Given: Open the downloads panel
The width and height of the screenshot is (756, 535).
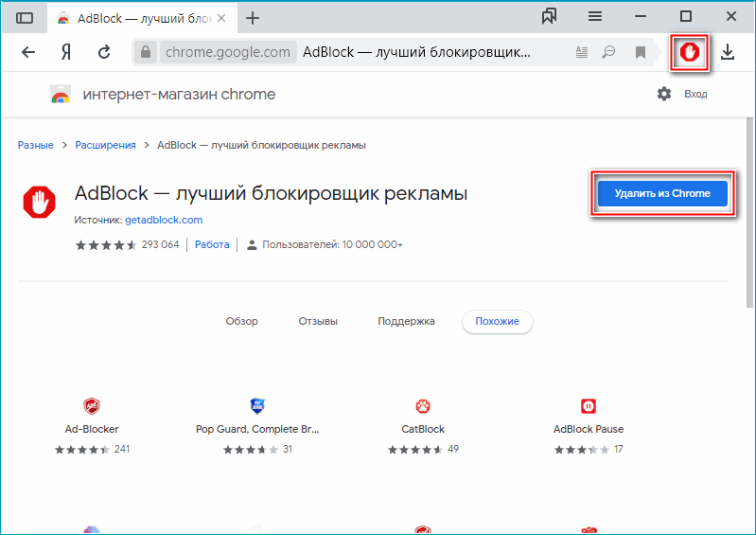Looking at the screenshot, I should 727,52.
